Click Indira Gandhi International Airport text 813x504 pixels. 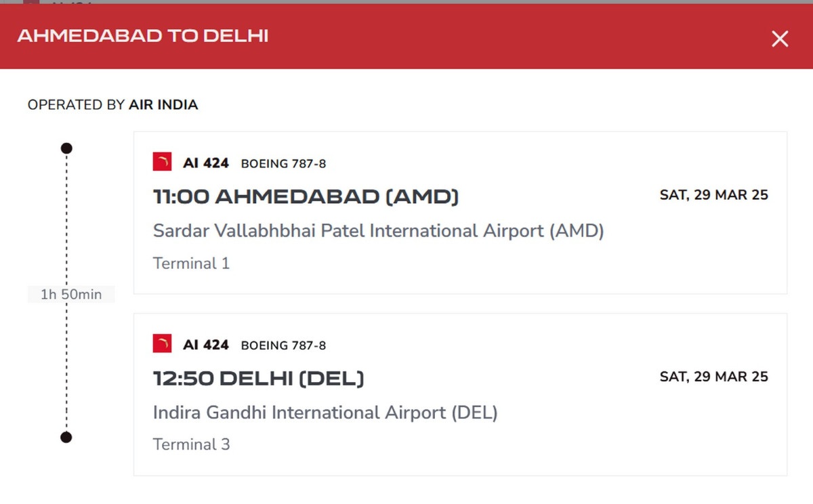[325, 413]
